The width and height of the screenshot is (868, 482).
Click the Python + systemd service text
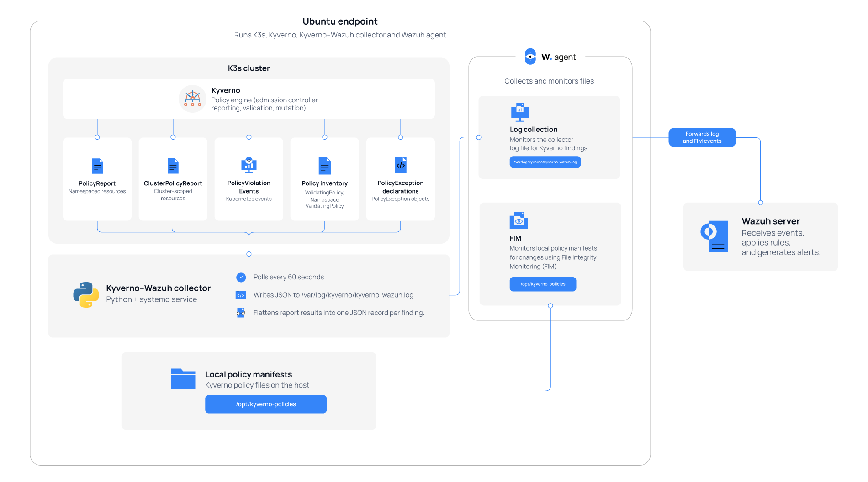(x=152, y=299)
